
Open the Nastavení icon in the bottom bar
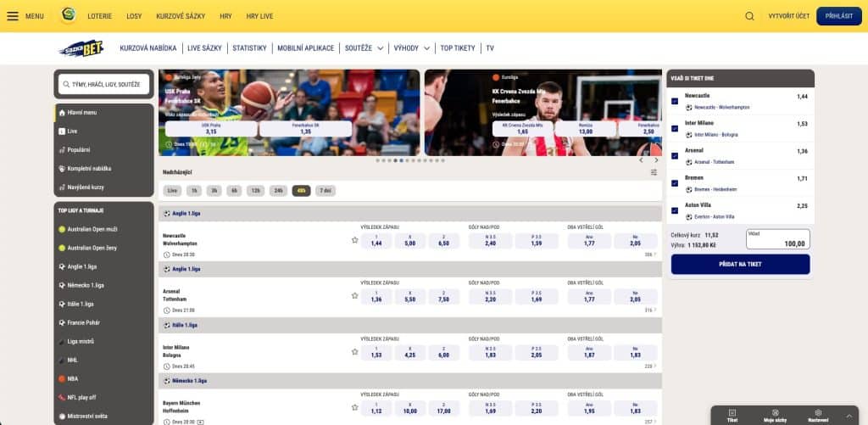[x=818, y=415]
